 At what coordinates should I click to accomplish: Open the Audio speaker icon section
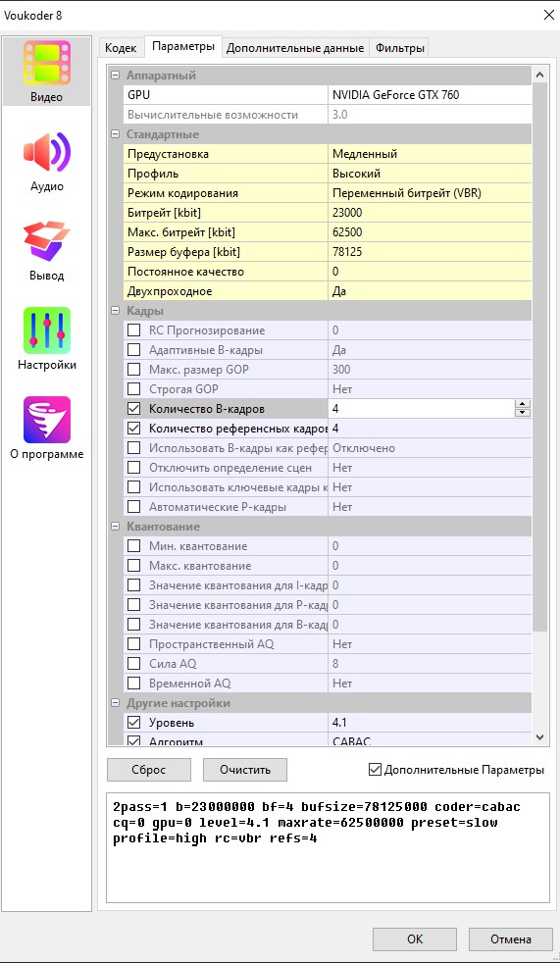pyautogui.click(x=47, y=152)
